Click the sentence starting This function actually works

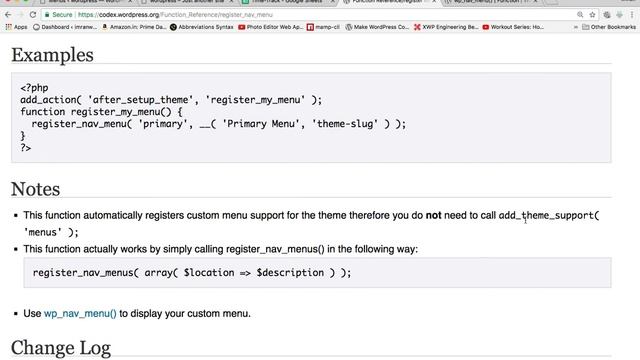(221, 249)
